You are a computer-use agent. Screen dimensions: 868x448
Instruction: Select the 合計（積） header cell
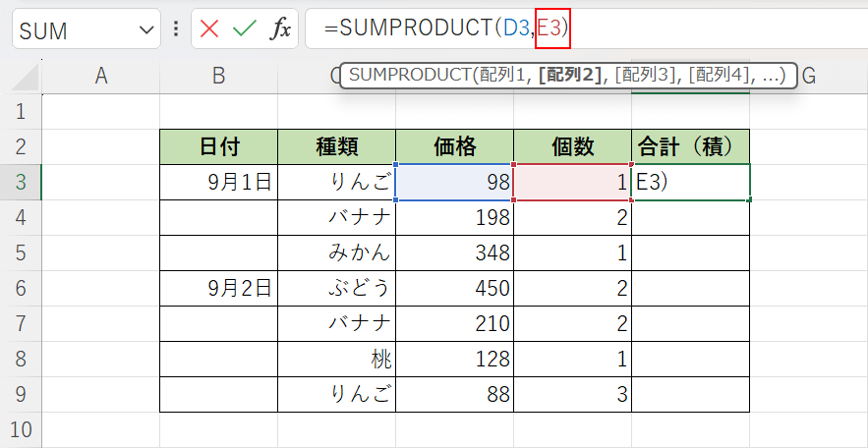click(690, 147)
